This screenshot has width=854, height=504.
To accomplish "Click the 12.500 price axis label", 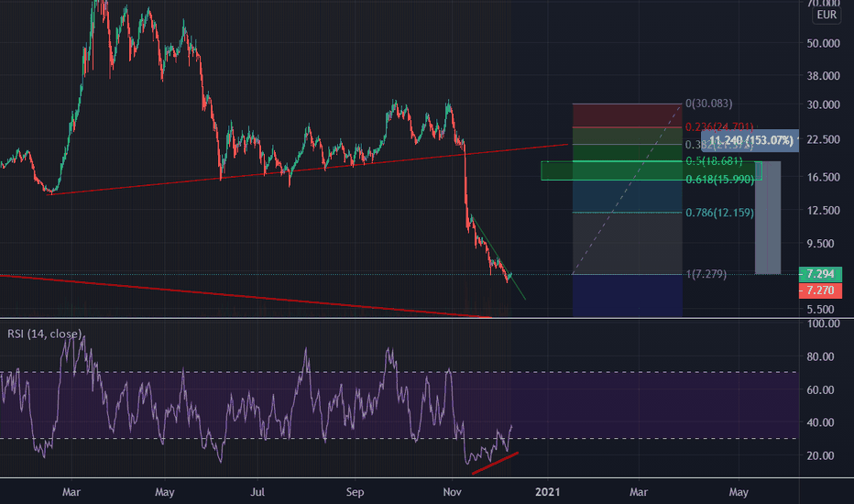I will 823,211.
